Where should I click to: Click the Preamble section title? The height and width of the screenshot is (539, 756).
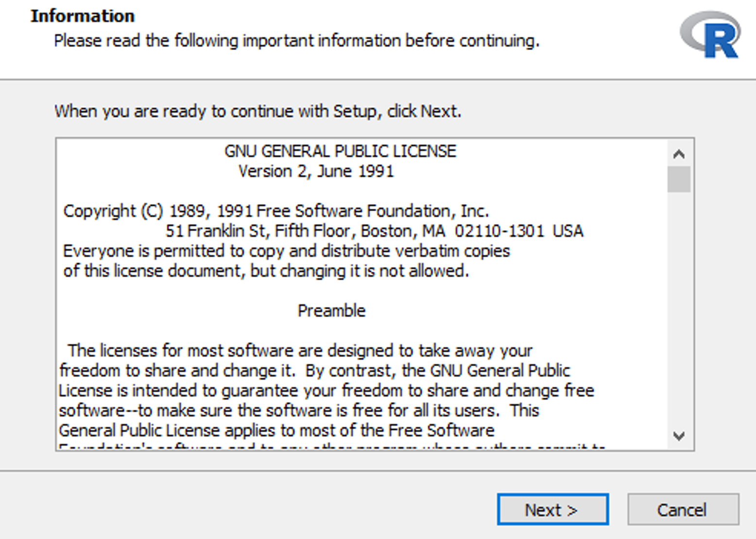[332, 310]
